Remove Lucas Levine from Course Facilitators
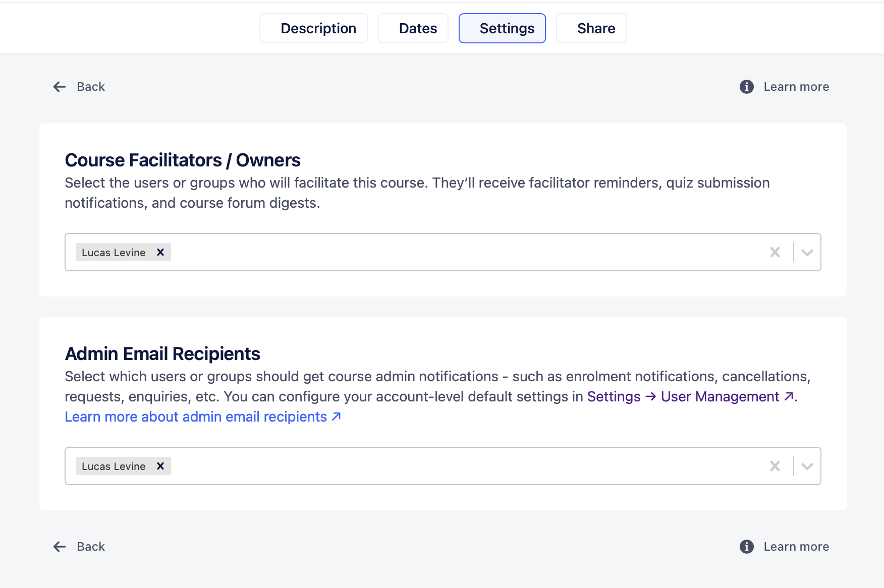Screen dimensions: 884x588 [x=160, y=252]
